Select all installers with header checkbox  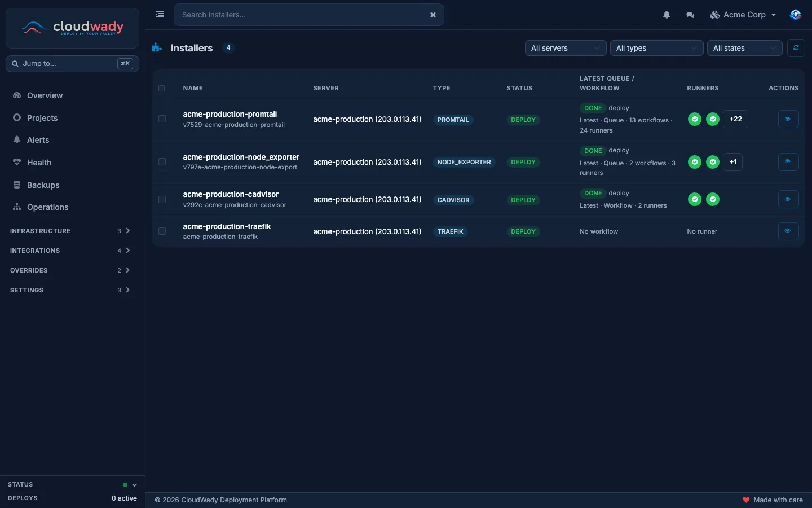[x=162, y=88]
